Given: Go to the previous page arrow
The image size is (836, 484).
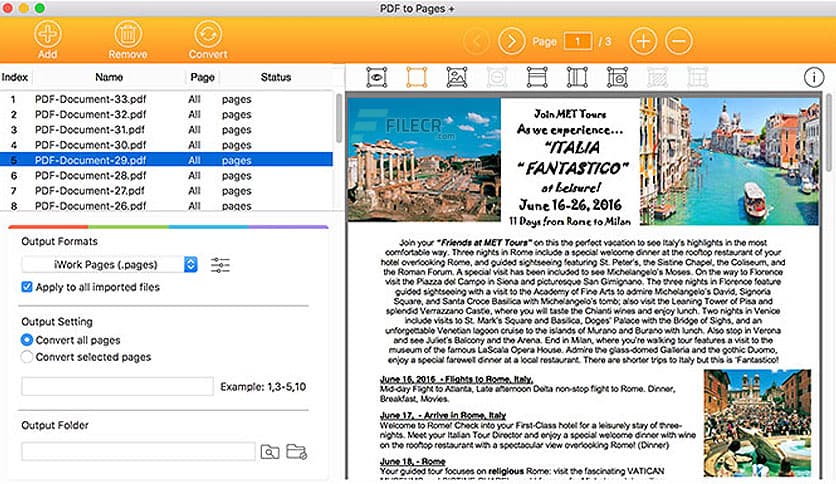Looking at the screenshot, I should click(x=476, y=41).
